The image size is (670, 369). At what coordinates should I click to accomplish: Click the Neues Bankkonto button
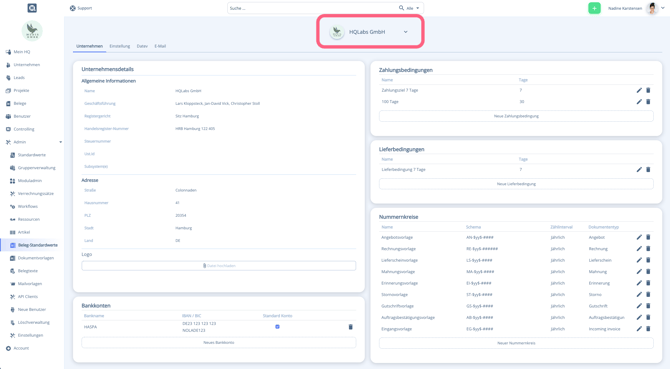pyautogui.click(x=218, y=343)
